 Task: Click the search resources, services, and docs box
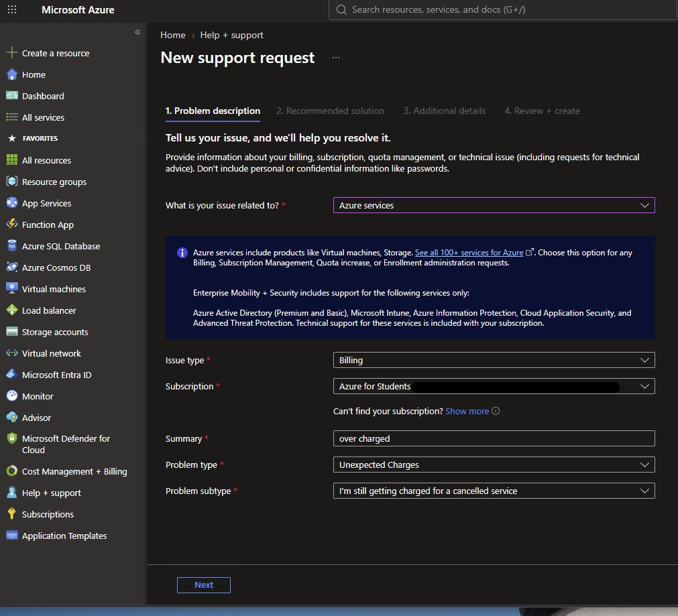(503, 10)
